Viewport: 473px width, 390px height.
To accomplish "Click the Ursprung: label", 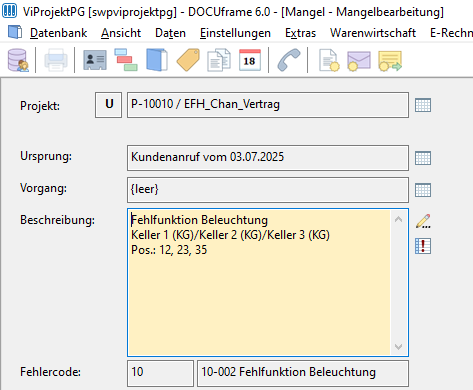I will point(46,156).
